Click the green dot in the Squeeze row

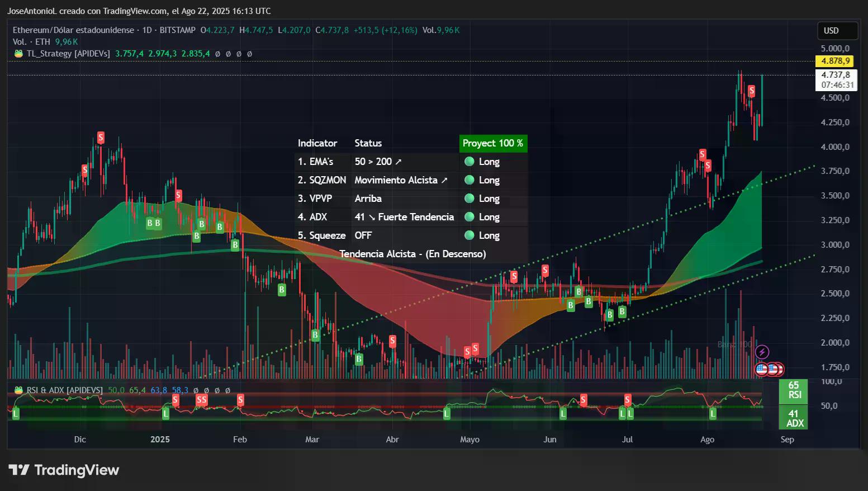click(x=469, y=235)
